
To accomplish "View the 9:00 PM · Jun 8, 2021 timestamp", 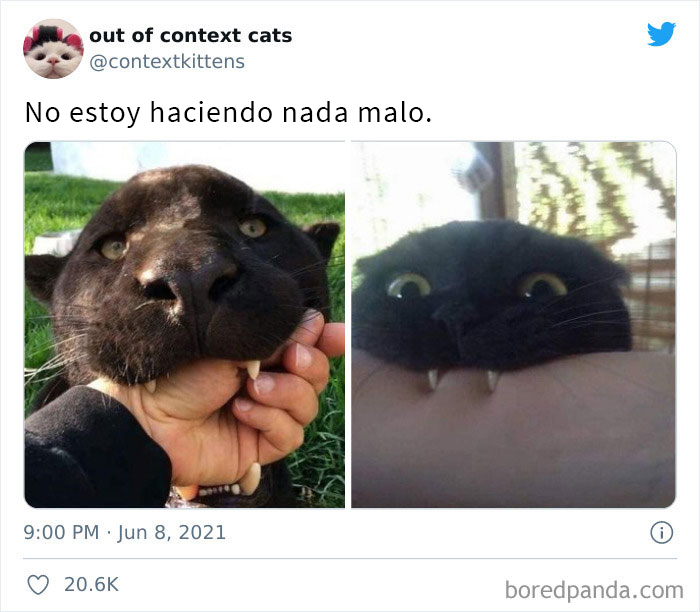I will pos(125,533).
